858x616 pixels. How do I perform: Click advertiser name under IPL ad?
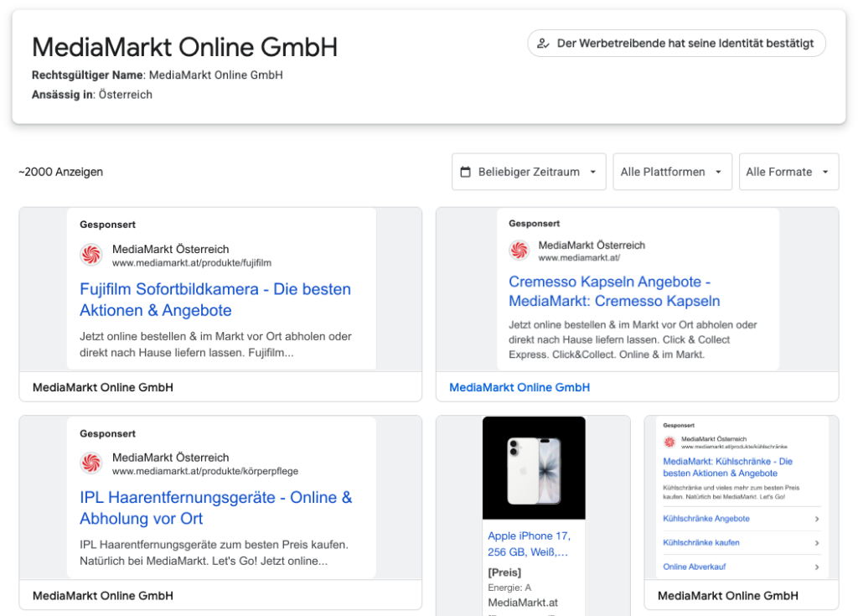[x=103, y=596]
